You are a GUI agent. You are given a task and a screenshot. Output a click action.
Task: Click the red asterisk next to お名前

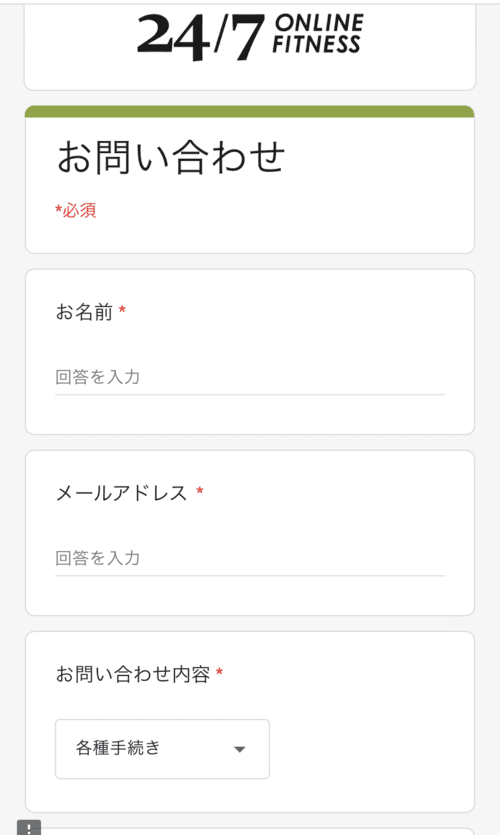click(122, 309)
